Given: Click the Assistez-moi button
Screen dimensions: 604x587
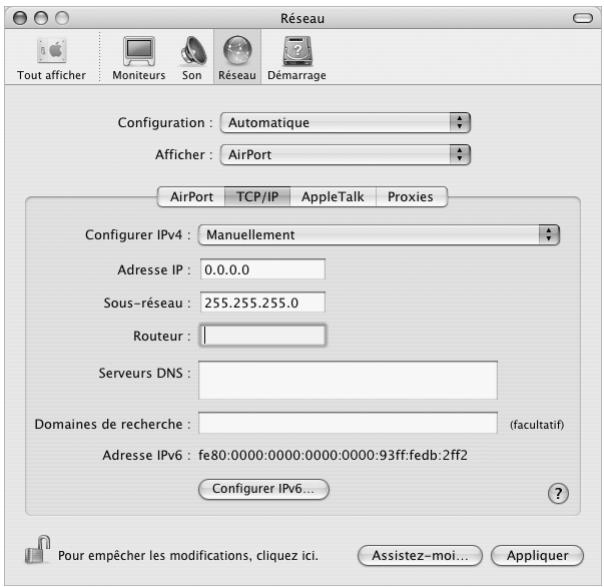Looking at the screenshot, I should coord(420,555).
